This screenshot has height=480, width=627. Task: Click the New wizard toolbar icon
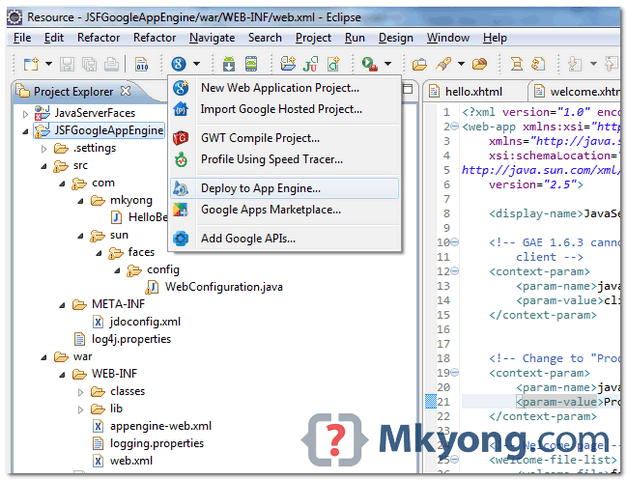click(x=31, y=64)
